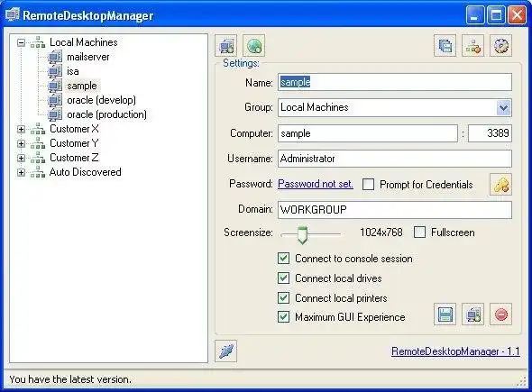This screenshot has height=392, width=532.
Task: Click the Screensize slider thumb
Action: [x=302, y=234]
